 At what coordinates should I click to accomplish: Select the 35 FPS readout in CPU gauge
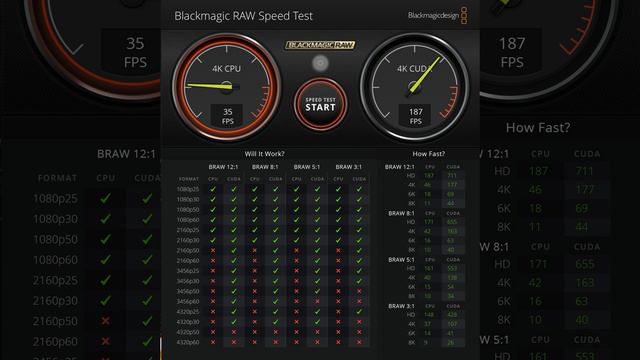(227, 116)
